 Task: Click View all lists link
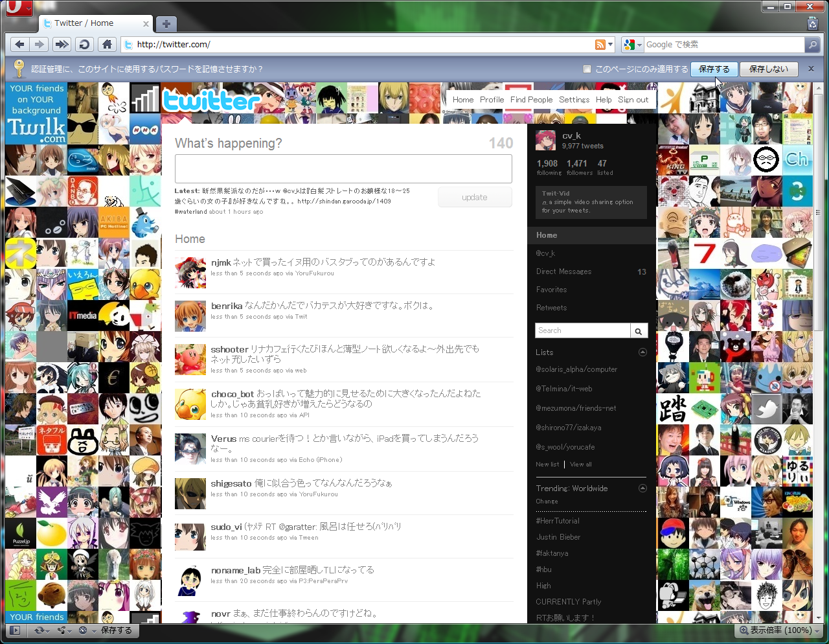coord(581,465)
